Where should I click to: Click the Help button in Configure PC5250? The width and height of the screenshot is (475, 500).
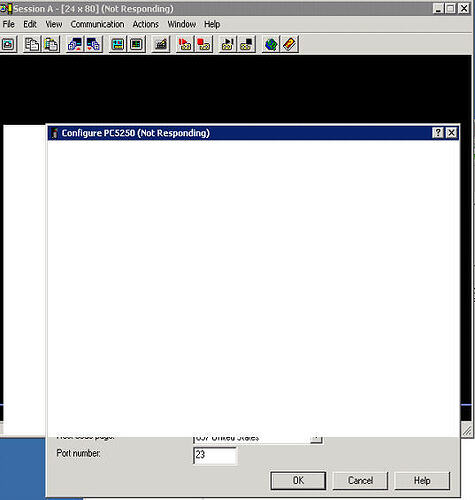point(422,480)
